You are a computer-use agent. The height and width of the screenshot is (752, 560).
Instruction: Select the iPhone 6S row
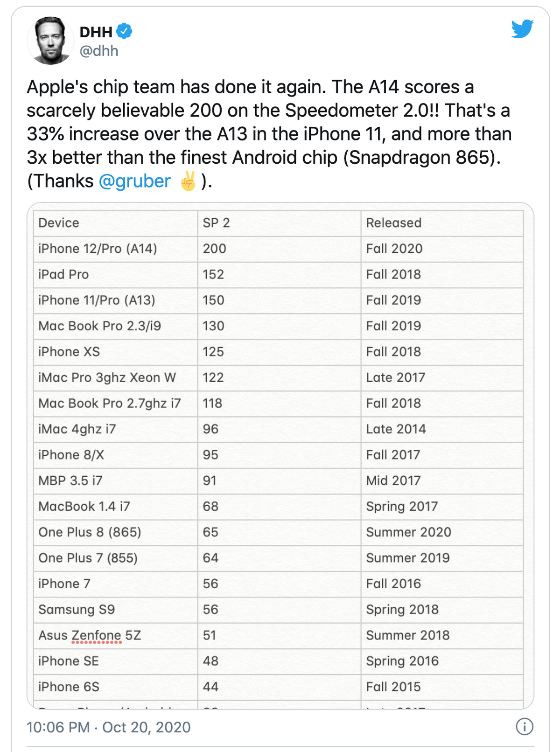pyautogui.click(x=278, y=687)
